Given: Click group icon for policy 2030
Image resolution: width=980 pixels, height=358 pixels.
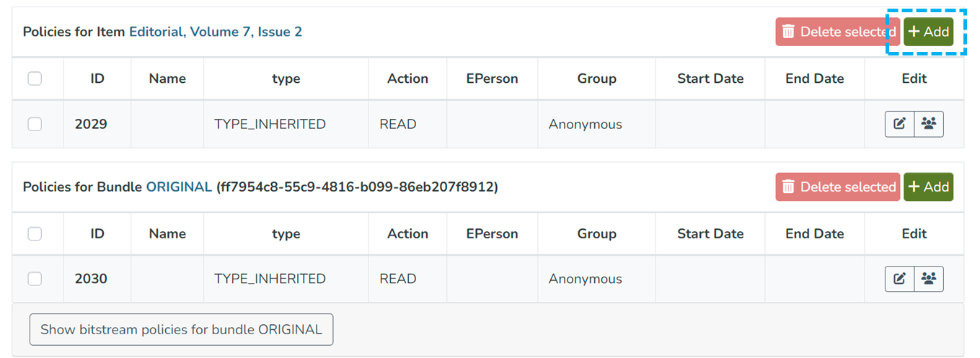Looking at the screenshot, I should [929, 279].
